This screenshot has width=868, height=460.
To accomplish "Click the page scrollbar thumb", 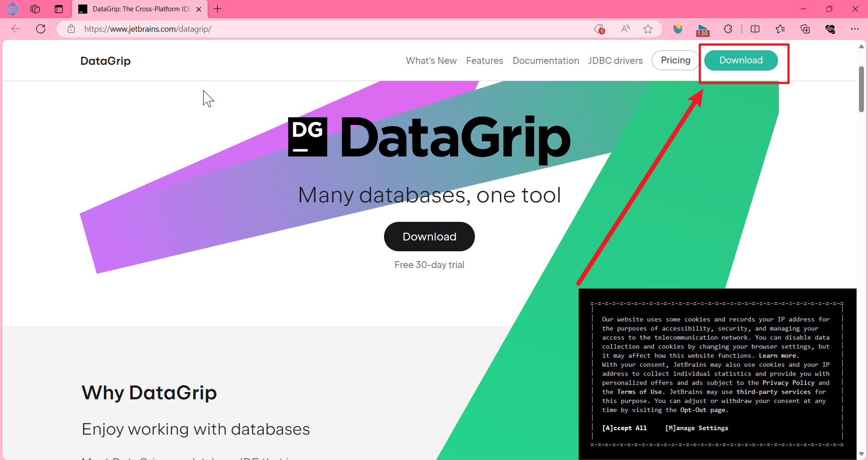I will tap(861, 89).
